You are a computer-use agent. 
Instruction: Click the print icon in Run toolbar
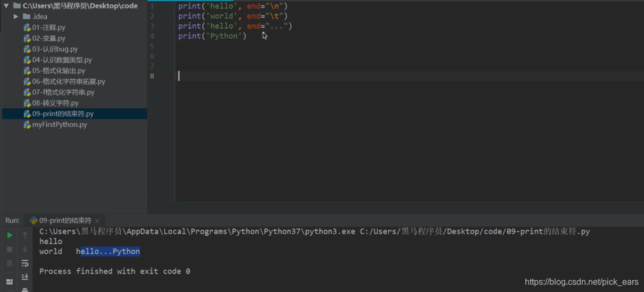tap(25, 289)
